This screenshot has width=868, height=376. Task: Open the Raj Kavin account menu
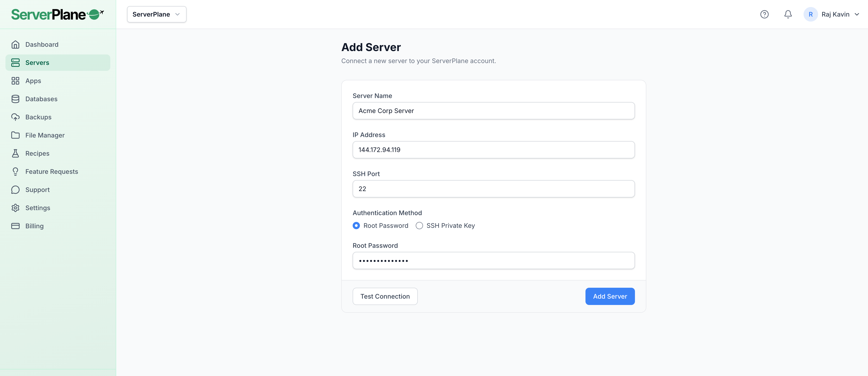click(831, 15)
